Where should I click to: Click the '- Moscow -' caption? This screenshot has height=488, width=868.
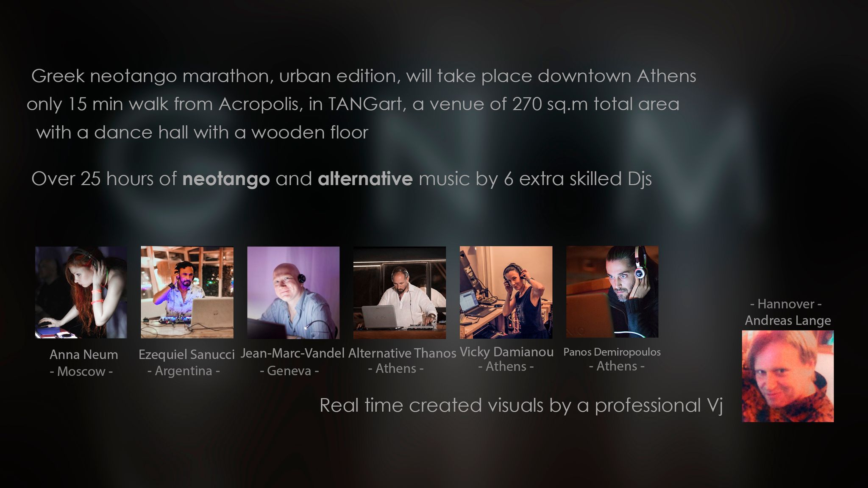81,372
